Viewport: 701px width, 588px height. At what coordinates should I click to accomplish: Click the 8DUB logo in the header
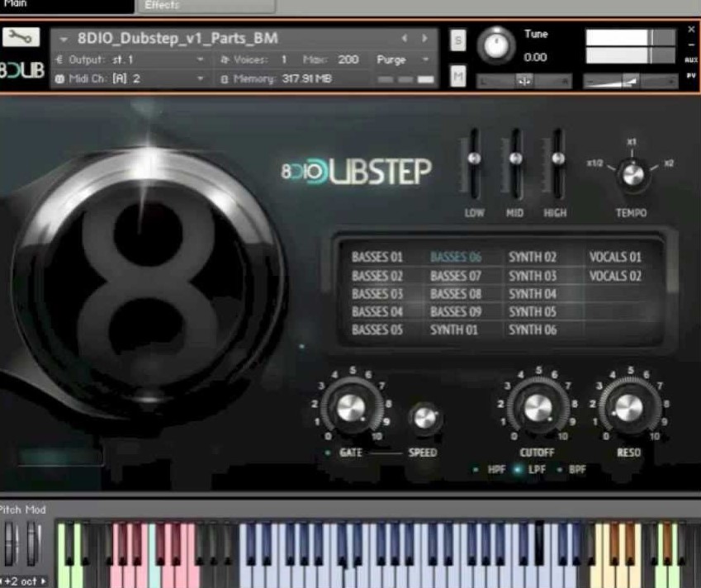[x=22, y=70]
